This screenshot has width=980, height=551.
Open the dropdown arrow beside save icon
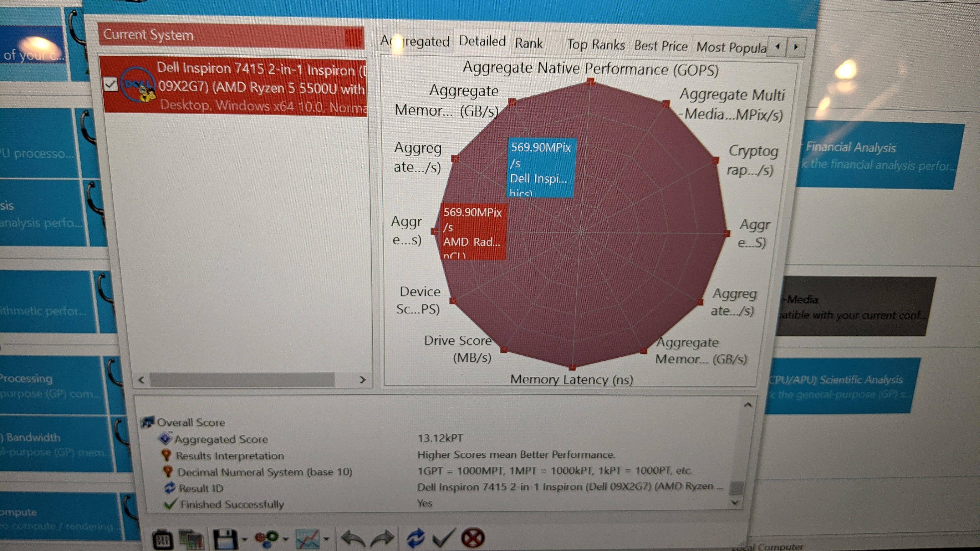click(245, 539)
